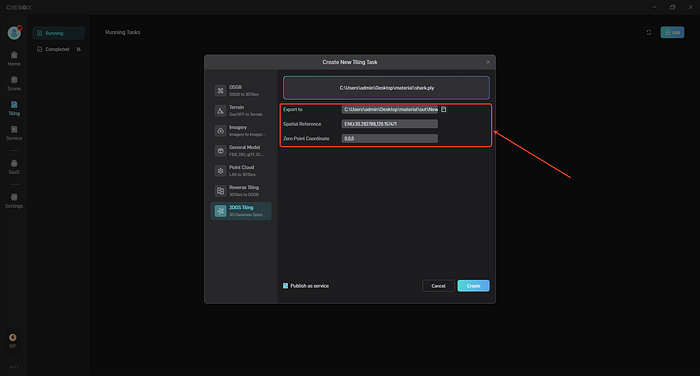This screenshot has width=700, height=376.
Task: Click the Zero Point Coordinate label
Action: point(306,138)
